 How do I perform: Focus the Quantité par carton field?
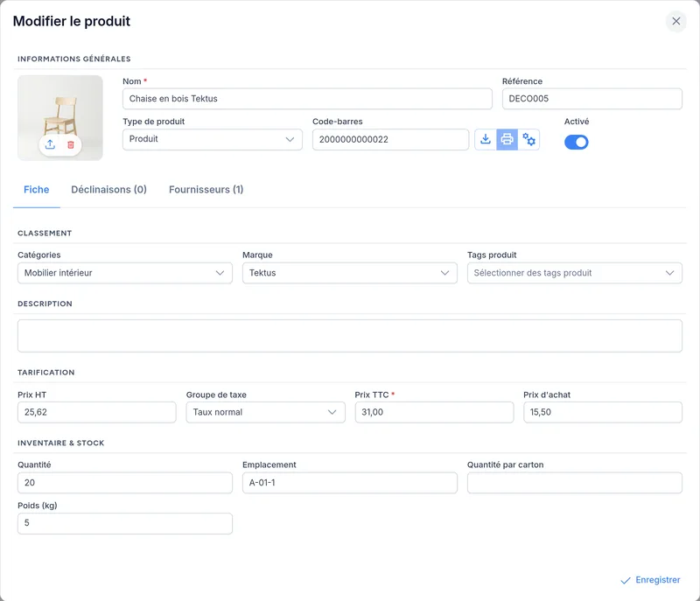coord(575,483)
